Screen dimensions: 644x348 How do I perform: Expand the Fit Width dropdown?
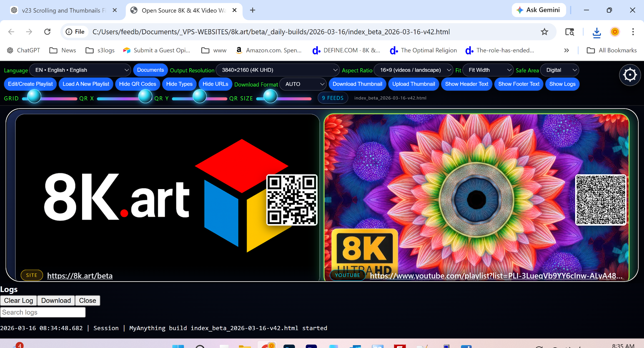pos(488,70)
